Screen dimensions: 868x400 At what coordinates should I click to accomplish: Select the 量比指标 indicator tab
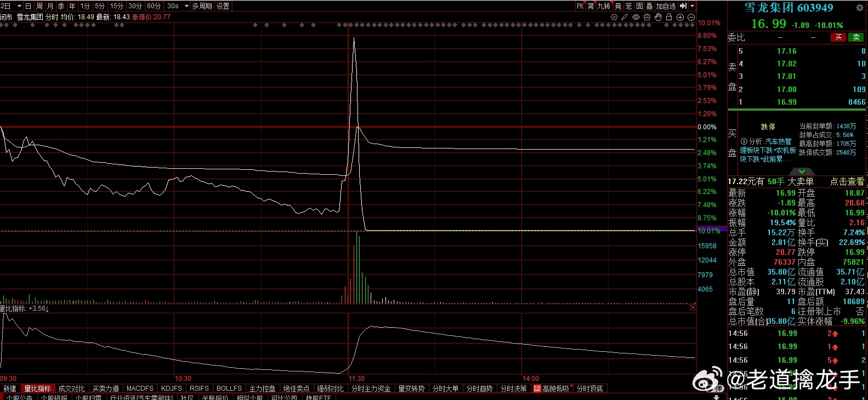[x=37, y=388]
